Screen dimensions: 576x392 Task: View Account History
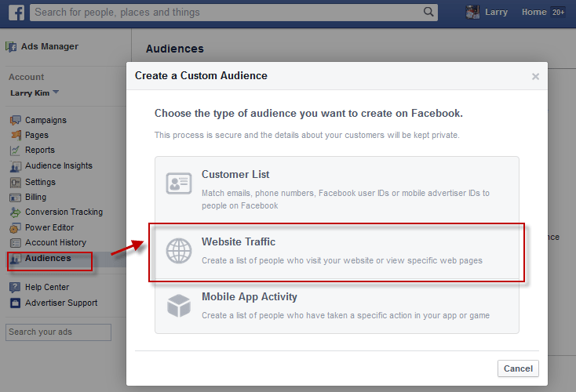56,242
